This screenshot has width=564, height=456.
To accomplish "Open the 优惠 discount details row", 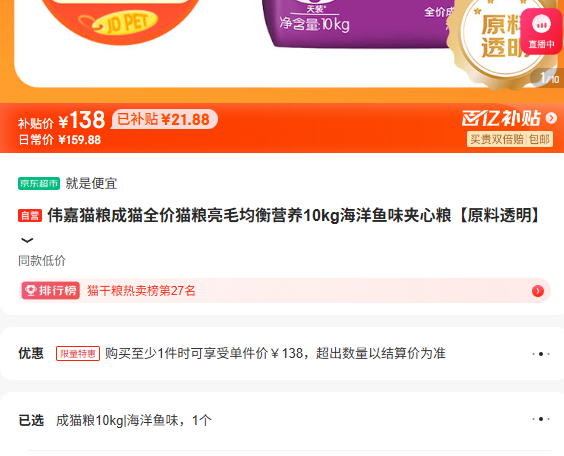I will [282, 354].
